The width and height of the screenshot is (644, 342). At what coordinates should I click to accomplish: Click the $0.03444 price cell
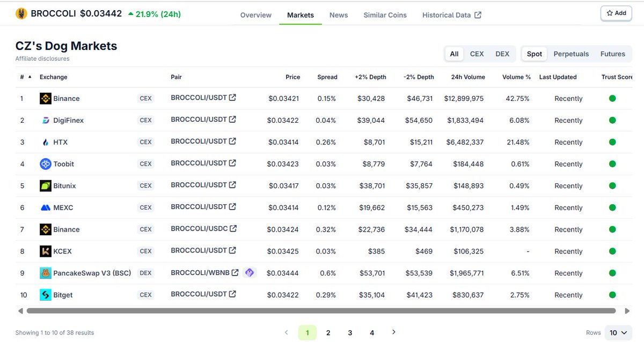pos(282,273)
